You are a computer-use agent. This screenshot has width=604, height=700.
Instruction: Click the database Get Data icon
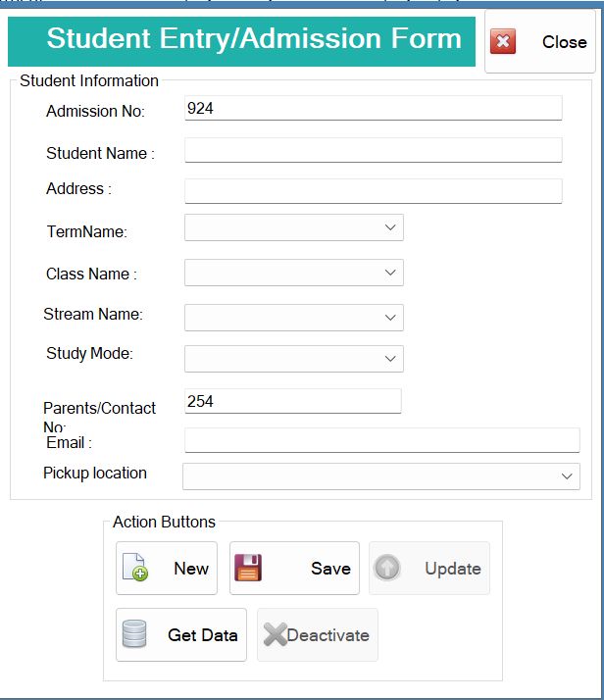point(134,634)
